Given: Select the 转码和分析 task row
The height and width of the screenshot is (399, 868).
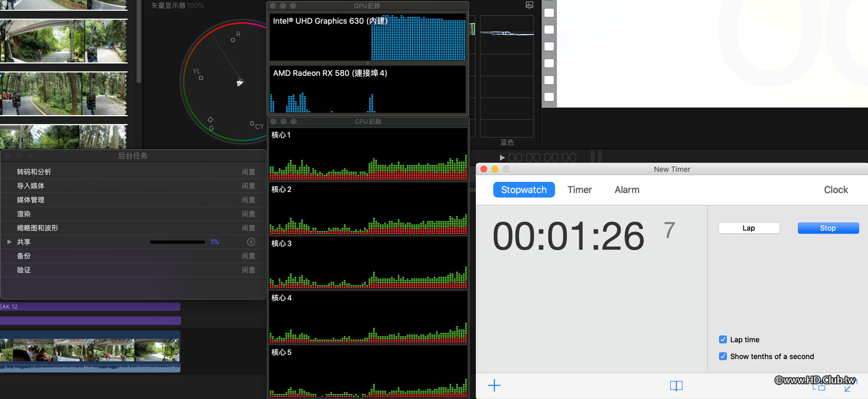Looking at the screenshot, I should tap(133, 172).
